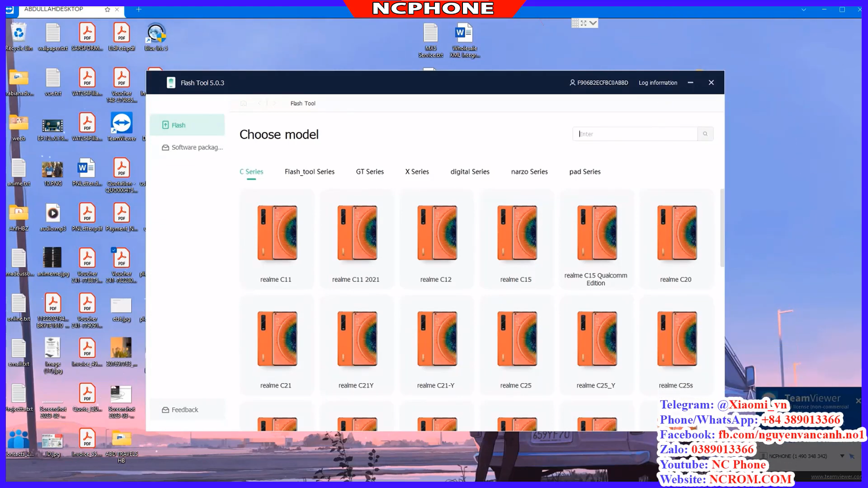Click the checked etst.jpg desktop file checkbox
Viewport: 868px width, 488px height.
coord(114,250)
